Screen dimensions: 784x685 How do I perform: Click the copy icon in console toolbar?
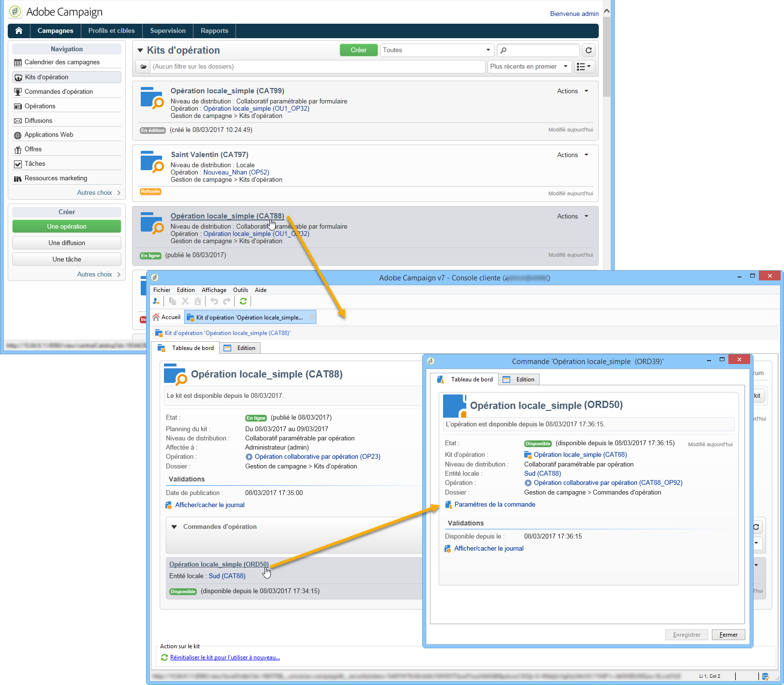click(x=173, y=301)
